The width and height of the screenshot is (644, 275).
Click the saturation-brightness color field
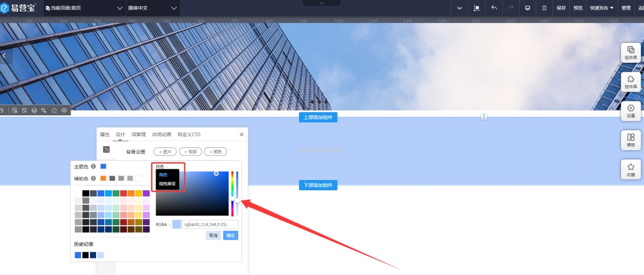click(x=192, y=194)
